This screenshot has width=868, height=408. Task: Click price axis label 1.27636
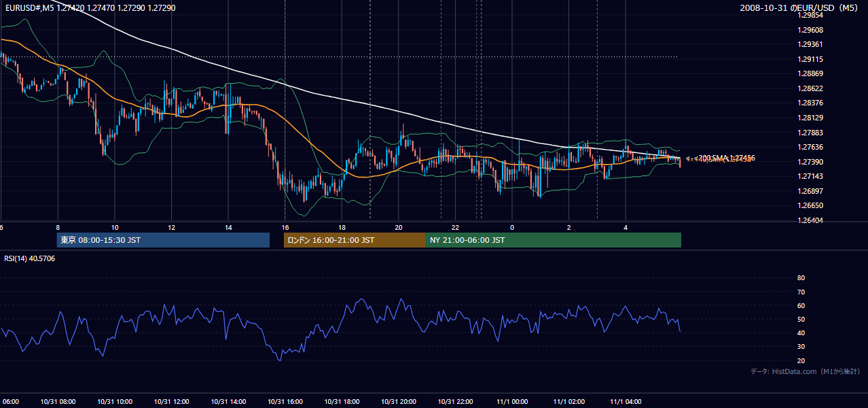click(x=810, y=147)
